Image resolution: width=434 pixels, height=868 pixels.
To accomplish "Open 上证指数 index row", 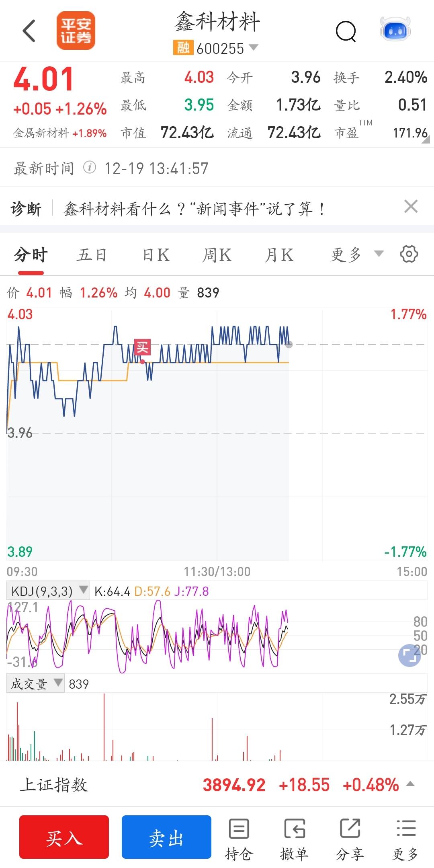I will point(217,784).
